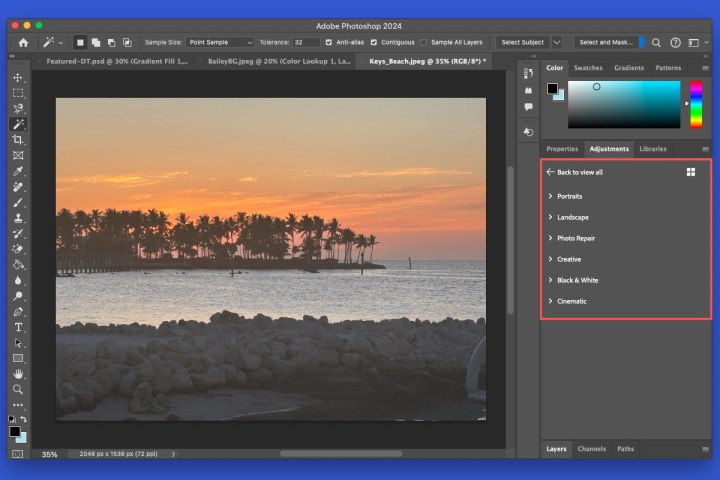Open the Search magnifier icon at top right

[x=656, y=43]
